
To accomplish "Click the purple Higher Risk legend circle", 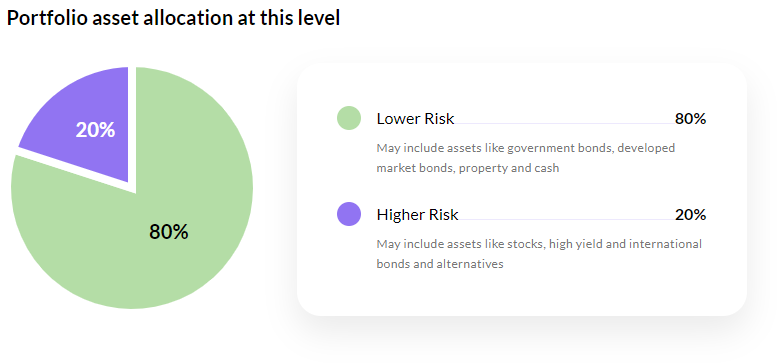I will coord(349,214).
